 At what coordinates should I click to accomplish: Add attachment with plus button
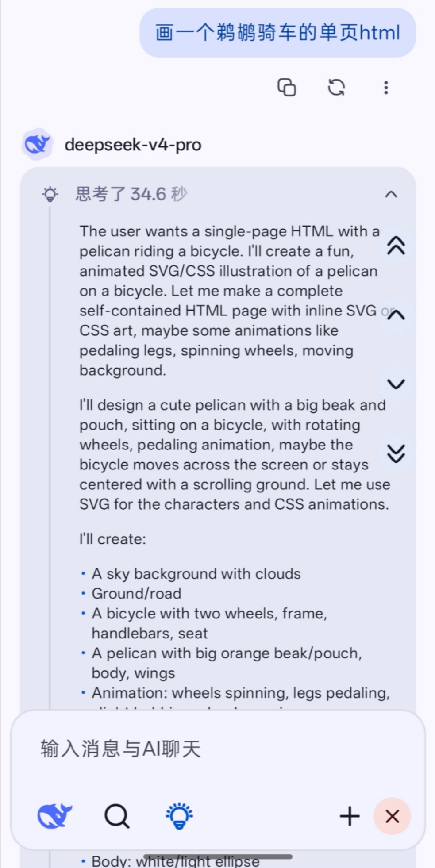coord(350,816)
